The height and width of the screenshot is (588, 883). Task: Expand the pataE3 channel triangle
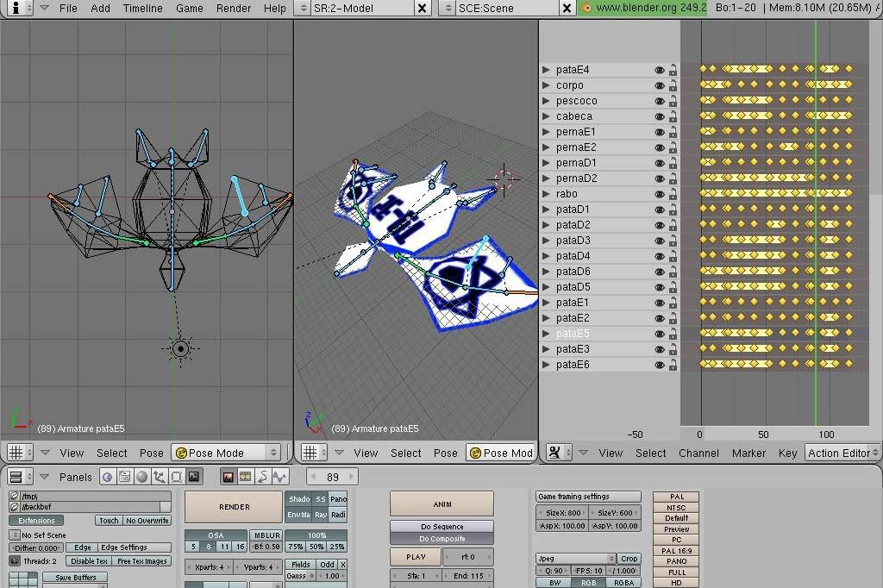click(x=546, y=348)
